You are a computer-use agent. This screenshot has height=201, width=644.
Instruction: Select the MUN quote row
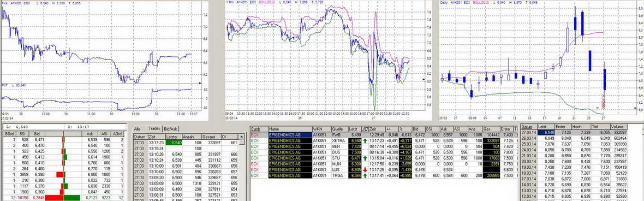coord(384,164)
